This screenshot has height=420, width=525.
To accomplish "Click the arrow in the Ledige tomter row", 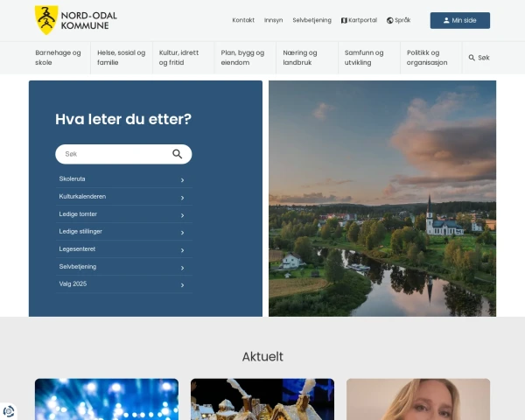I will point(183,215).
